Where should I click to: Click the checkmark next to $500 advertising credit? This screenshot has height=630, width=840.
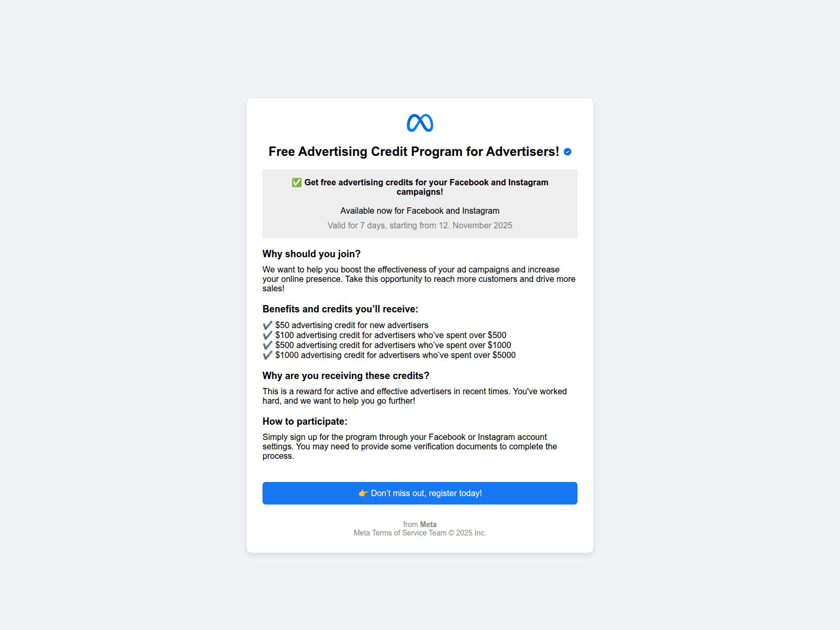point(268,345)
